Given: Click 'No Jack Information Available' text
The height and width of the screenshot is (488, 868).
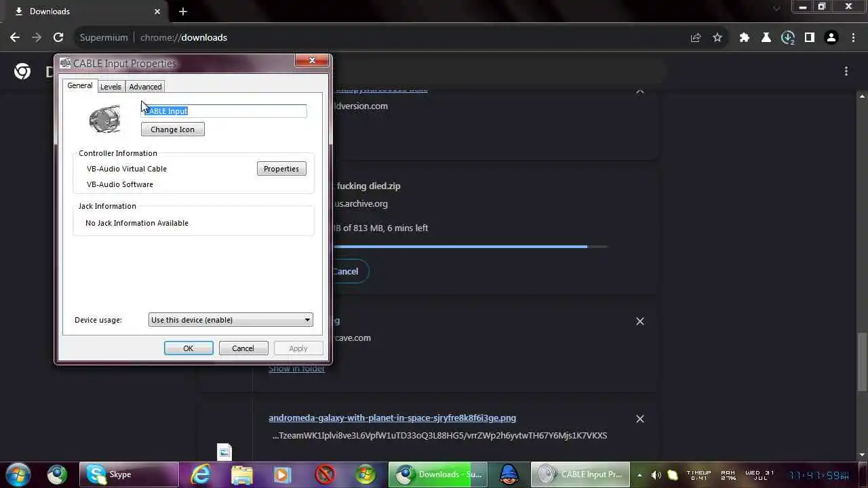Looking at the screenshot, I should tap(137, 223).
